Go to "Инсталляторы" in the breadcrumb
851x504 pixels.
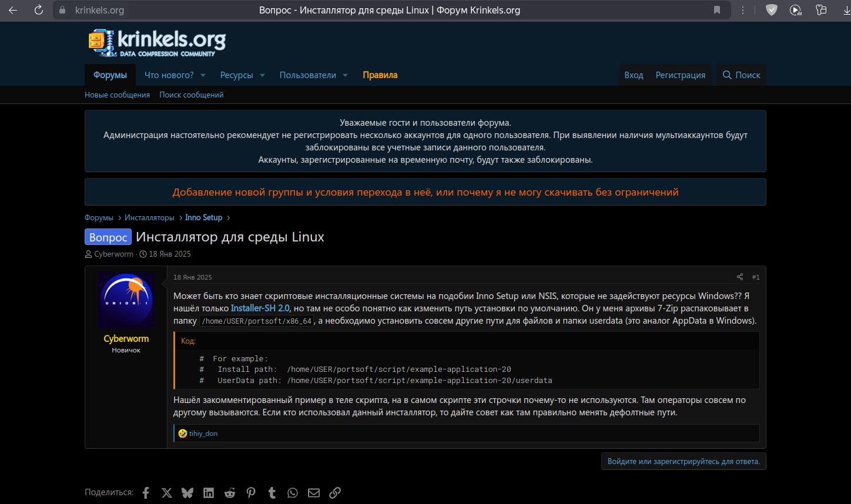coord(149,217)
